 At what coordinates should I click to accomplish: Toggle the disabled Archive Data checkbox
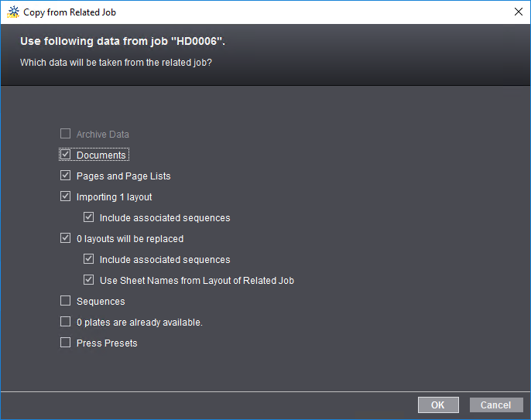pos(66,134)
